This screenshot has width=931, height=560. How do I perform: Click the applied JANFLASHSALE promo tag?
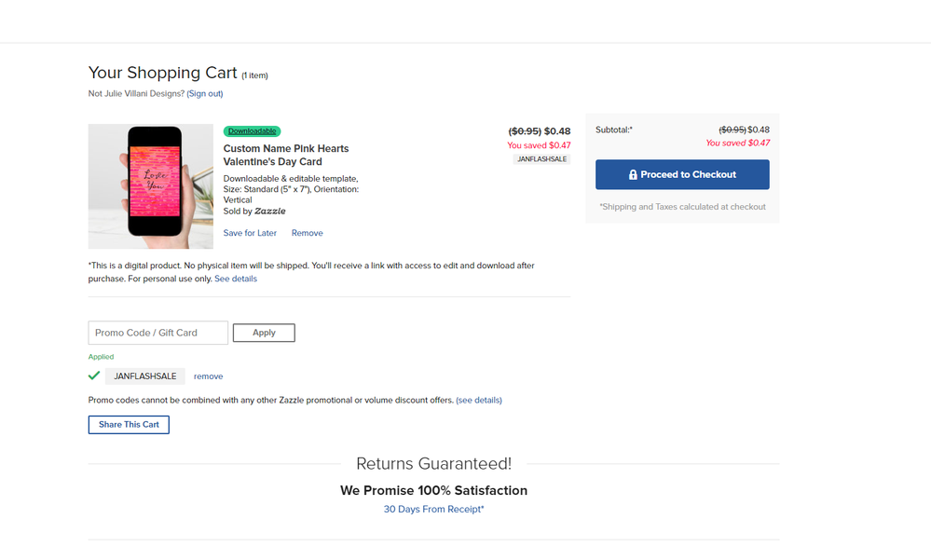point(145,376)
